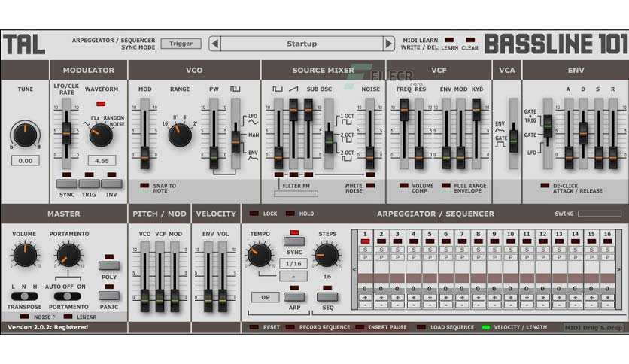Viewport: 629px width, 364px height.
Task: Toggle De-Click Attack / Release
Action: point(545,186)
